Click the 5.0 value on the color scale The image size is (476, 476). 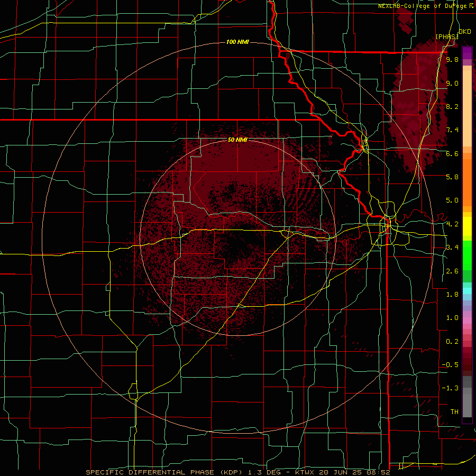[452, 200]
